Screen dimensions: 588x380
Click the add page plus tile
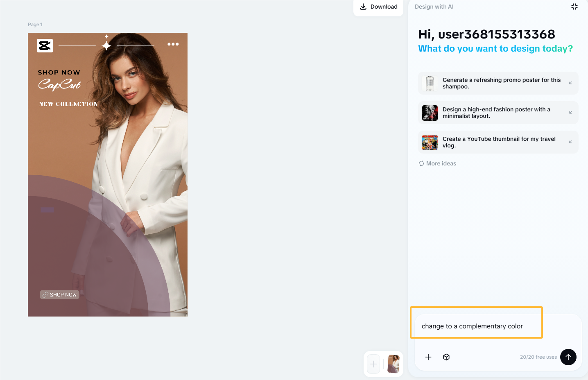pyautogui.click(x=373, y=364)
